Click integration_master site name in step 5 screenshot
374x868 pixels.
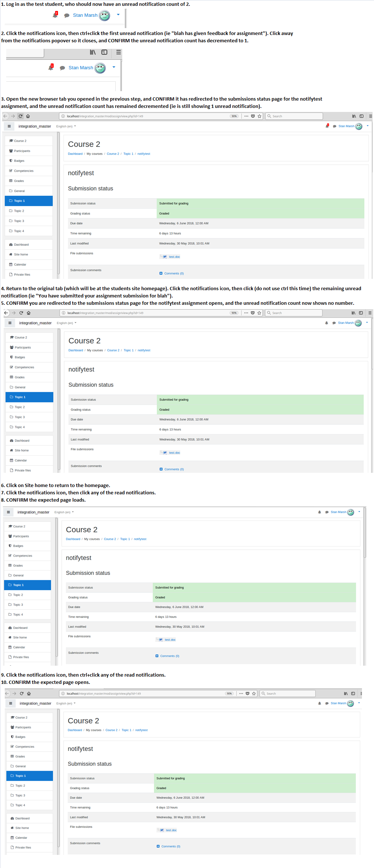coord(35,323)
